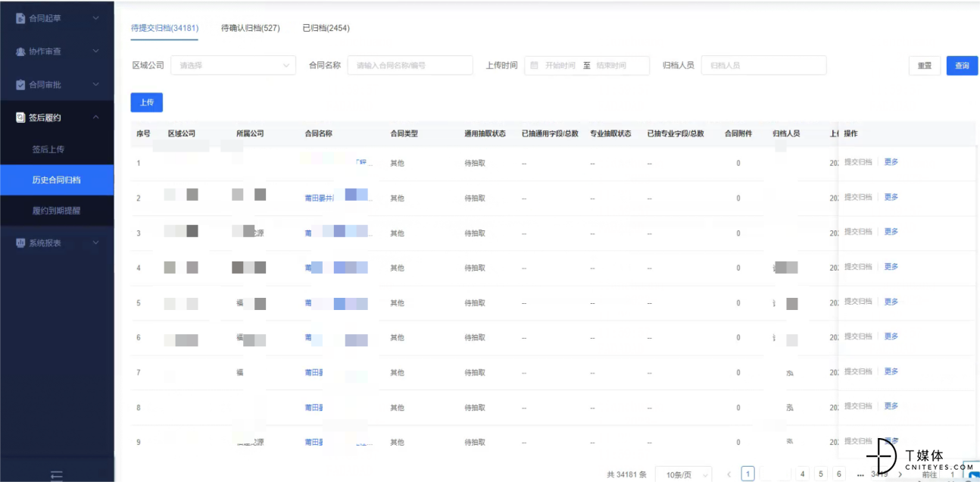Open 履约到期提醒 in the sidebar
980x482 pixels.
(x=57, y=211)
